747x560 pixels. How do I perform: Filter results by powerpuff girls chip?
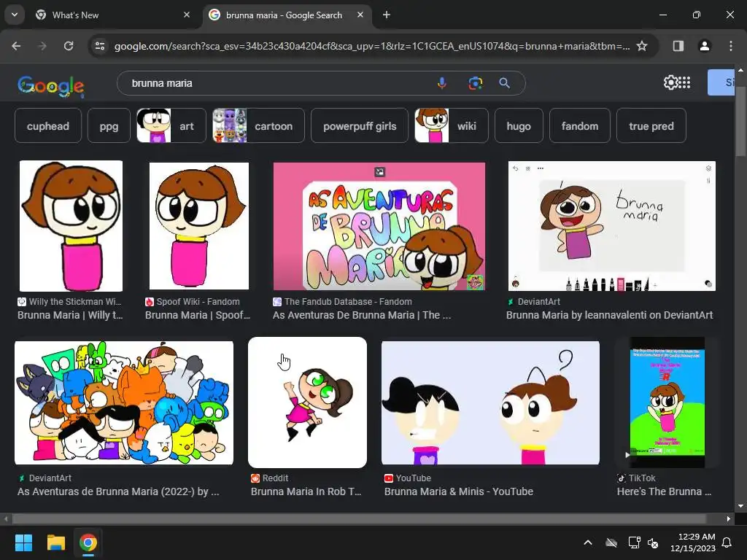click(x=360, y=125)
